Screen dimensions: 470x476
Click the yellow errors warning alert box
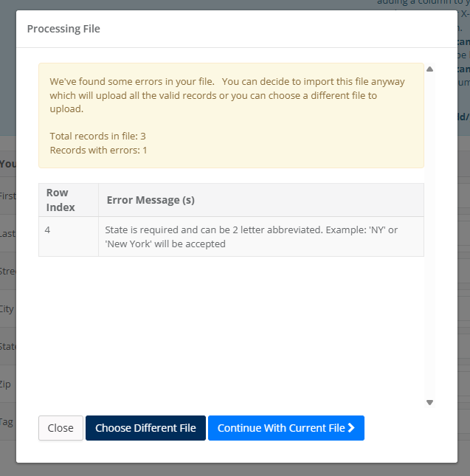click(x=231, y=115)
